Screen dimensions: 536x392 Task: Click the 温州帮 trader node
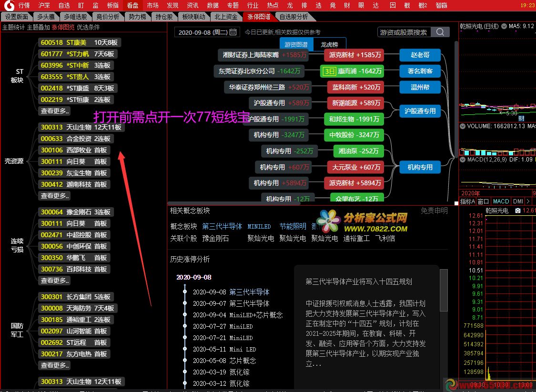tap(420, 87)
